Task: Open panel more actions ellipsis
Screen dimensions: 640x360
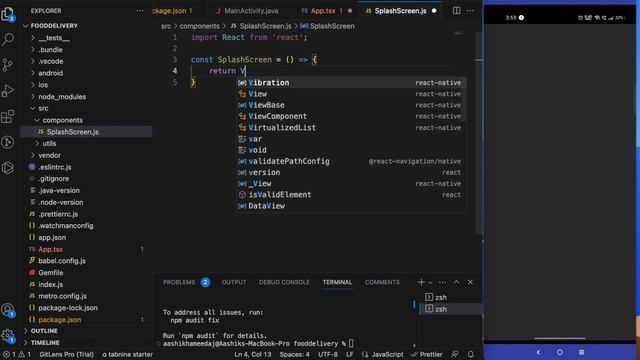Action: tap(442, 282)
